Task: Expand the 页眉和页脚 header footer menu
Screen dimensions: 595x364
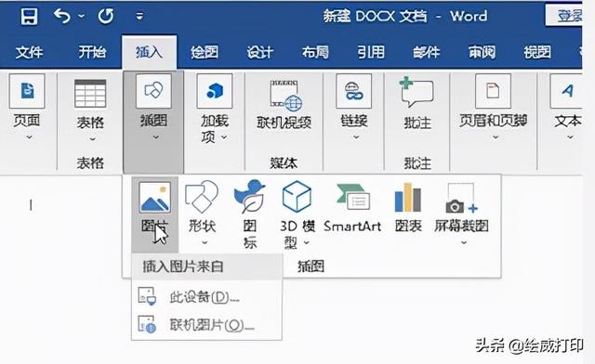Action: [x=496, y=137]
